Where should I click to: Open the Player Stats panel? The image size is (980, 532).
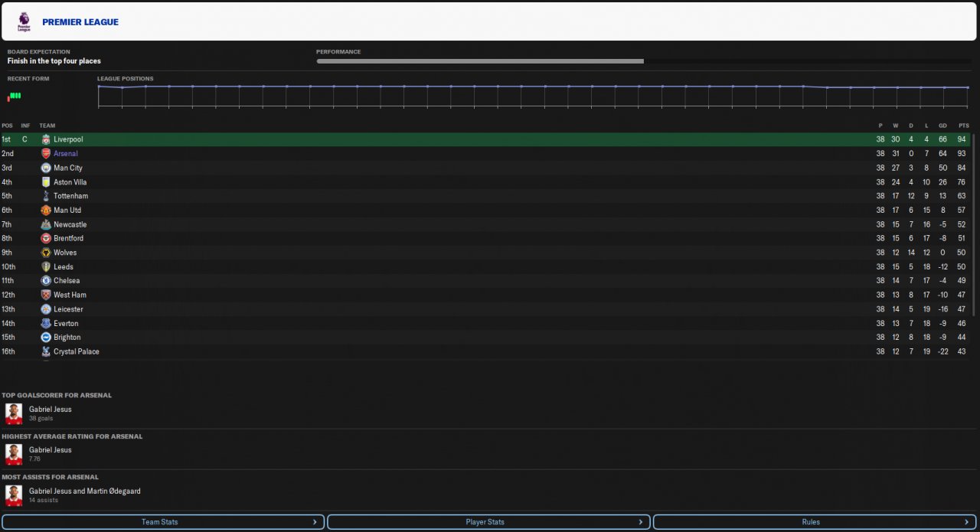click(x=488, y=522)
